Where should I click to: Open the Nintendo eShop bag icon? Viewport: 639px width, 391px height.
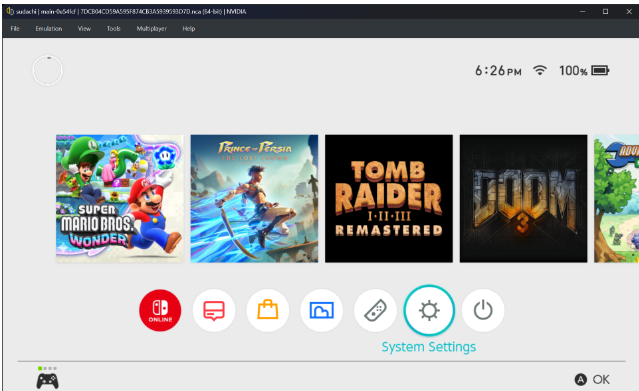coord(268,310)
